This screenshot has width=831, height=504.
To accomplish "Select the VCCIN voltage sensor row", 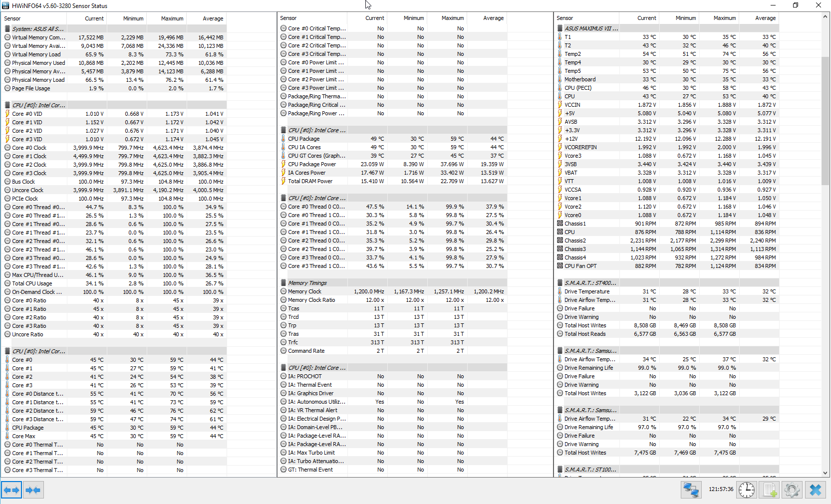I will tap(572, 105).
